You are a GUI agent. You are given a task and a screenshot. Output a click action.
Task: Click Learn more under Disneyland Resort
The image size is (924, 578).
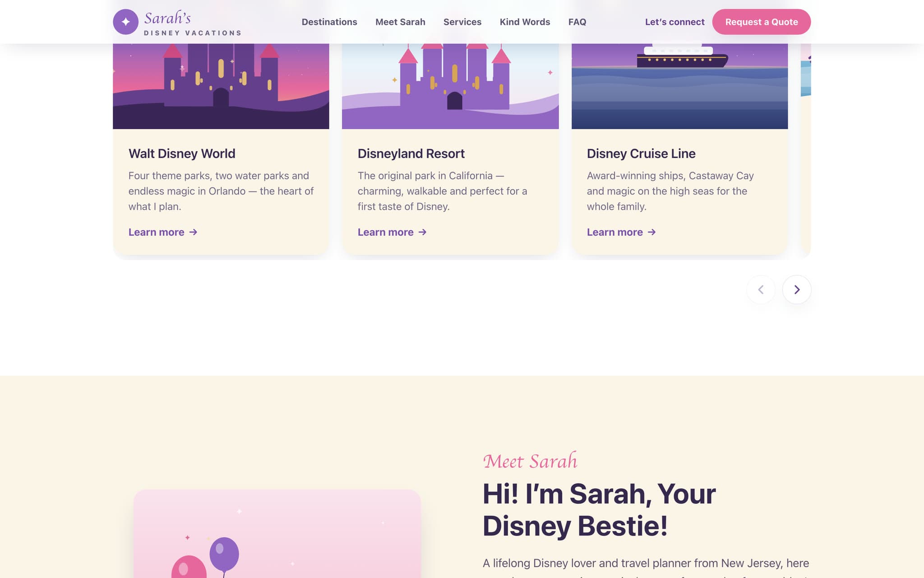[392, 232]
